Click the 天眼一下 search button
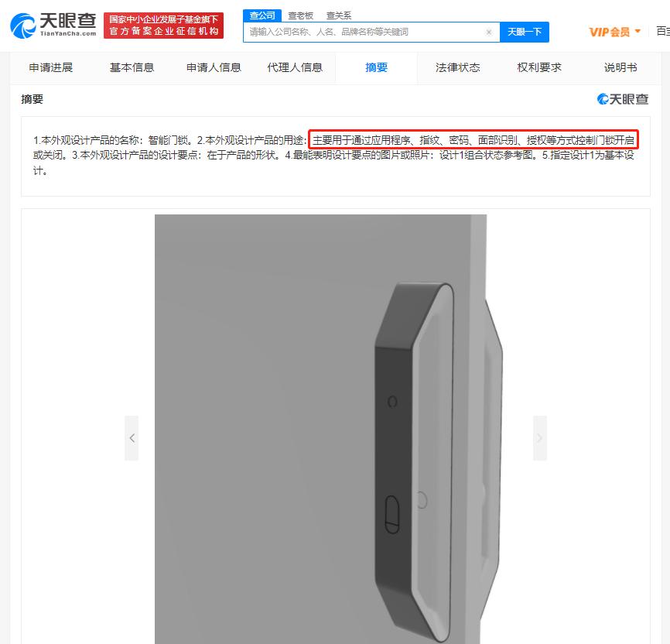Screen dimensions: 670x644 tap(525, 32)
